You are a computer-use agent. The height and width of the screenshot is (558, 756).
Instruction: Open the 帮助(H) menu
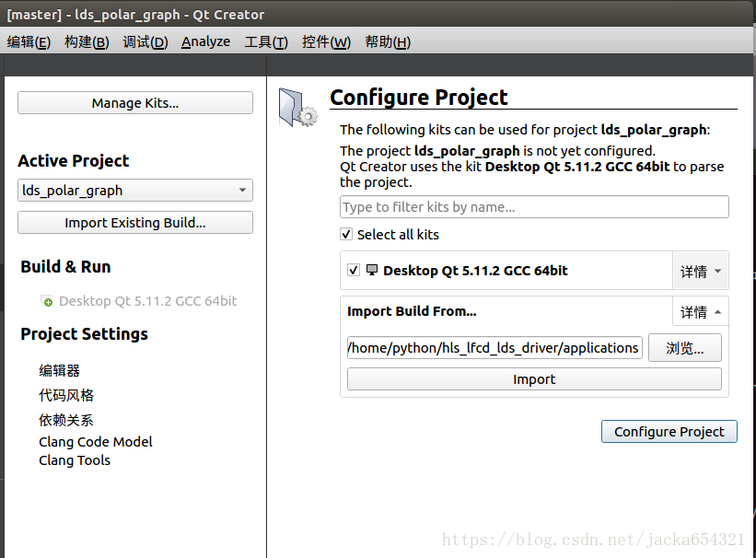point(388,42)
